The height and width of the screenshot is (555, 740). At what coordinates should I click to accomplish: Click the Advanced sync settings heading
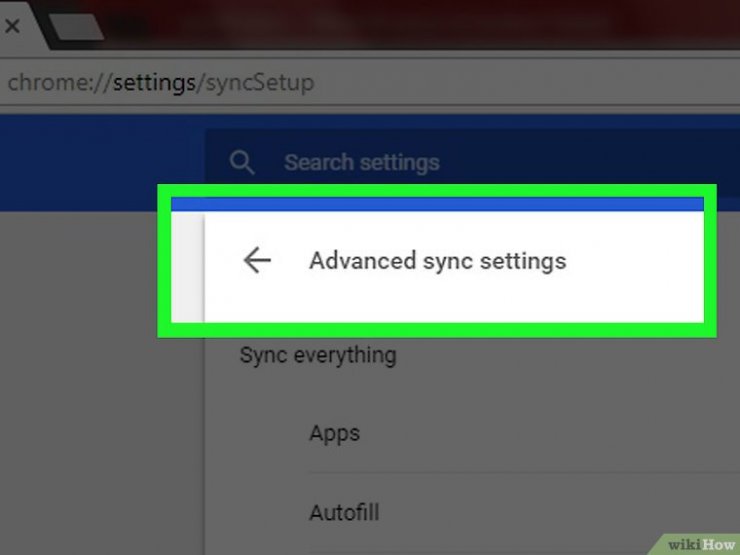point(437,261)
